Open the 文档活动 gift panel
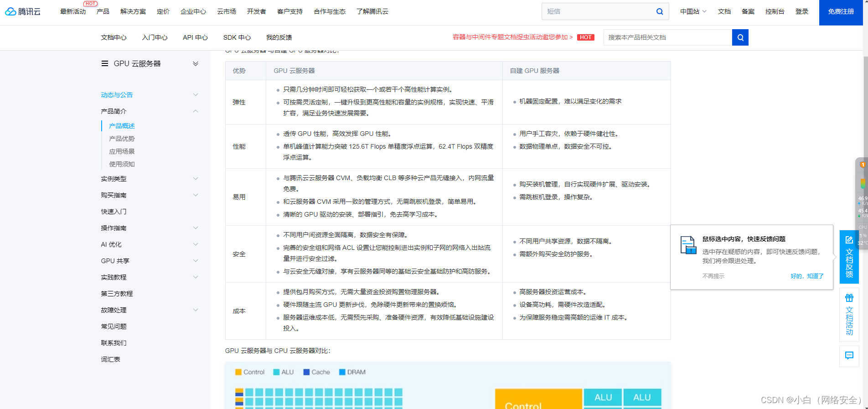Screen dimensions: 868x409 (849, 315)
